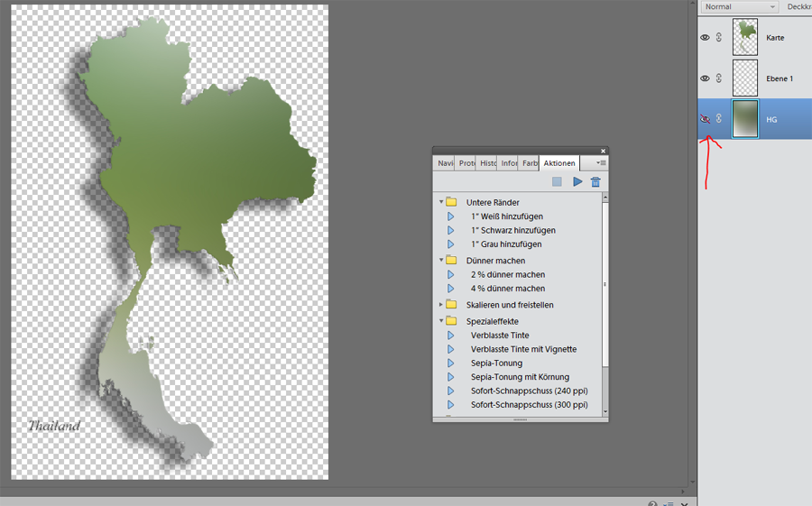Image resolution: width=812 pixels, height=506 pixels.
Task: Play the selected action
Action: coord(577,182)
